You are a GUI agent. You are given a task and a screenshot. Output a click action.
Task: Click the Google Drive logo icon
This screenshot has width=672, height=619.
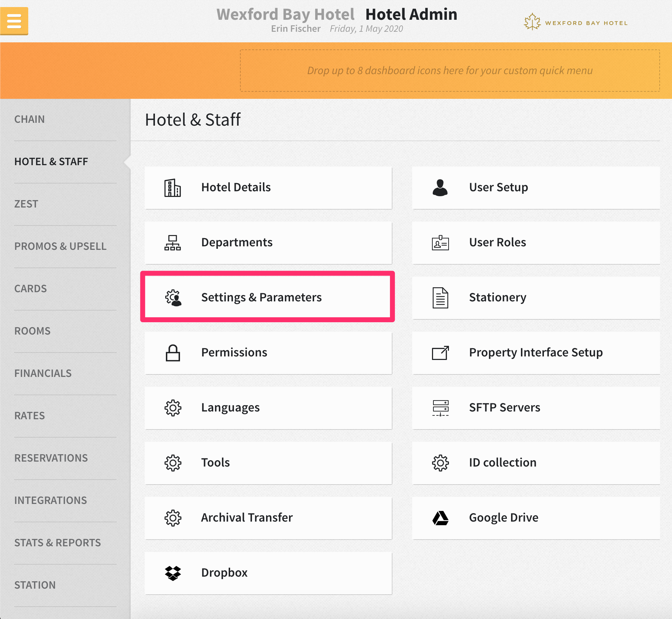click(x=440, y=518)
